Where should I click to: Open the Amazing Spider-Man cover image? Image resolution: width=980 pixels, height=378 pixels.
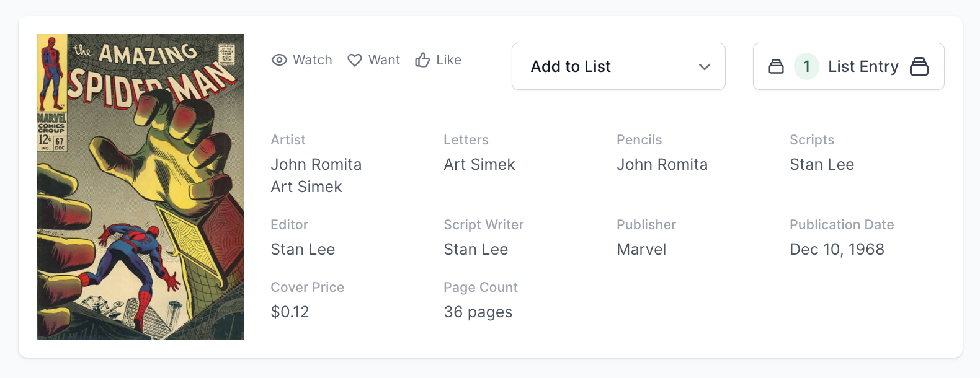click(140, 187)
